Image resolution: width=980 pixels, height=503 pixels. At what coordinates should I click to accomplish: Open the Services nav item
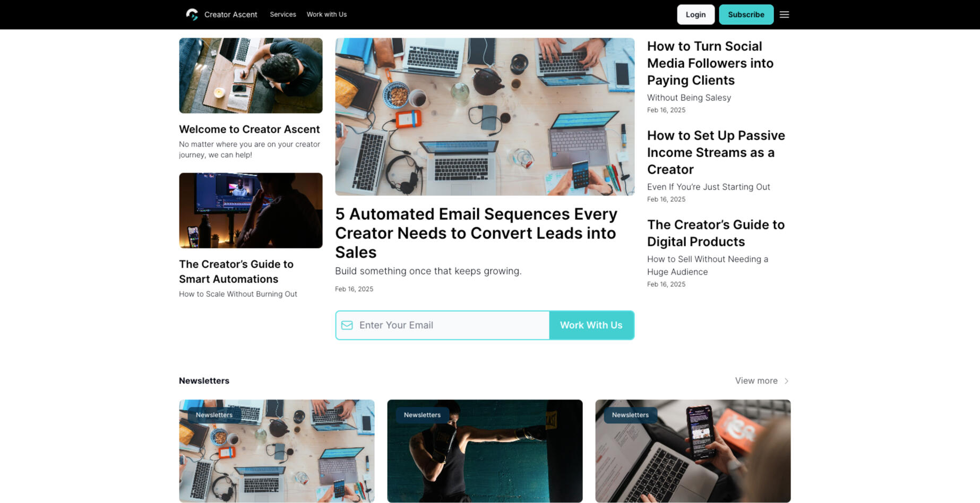tap(283, 14)
